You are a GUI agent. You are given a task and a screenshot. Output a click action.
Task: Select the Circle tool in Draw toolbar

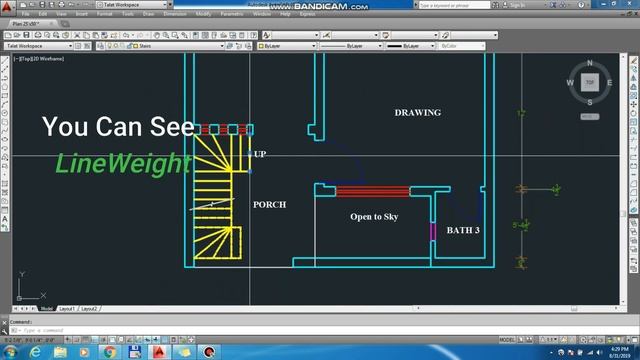[5, 113]
